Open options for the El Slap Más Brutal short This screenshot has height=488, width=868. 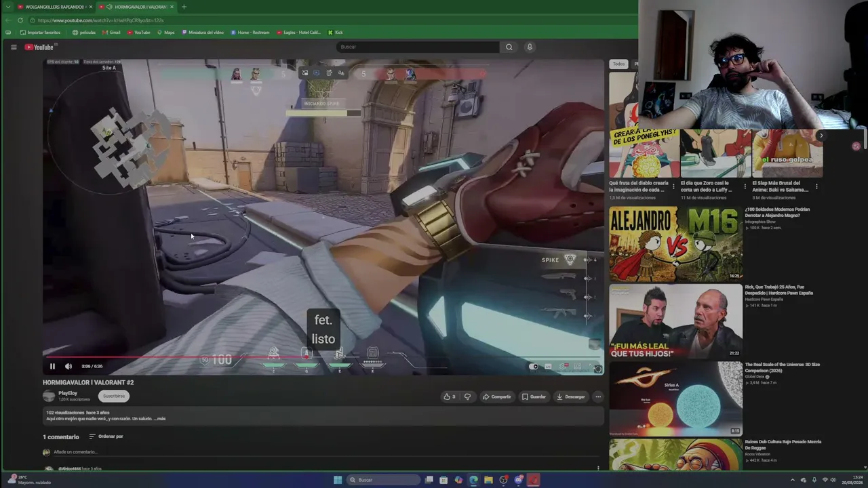point(816,186)
